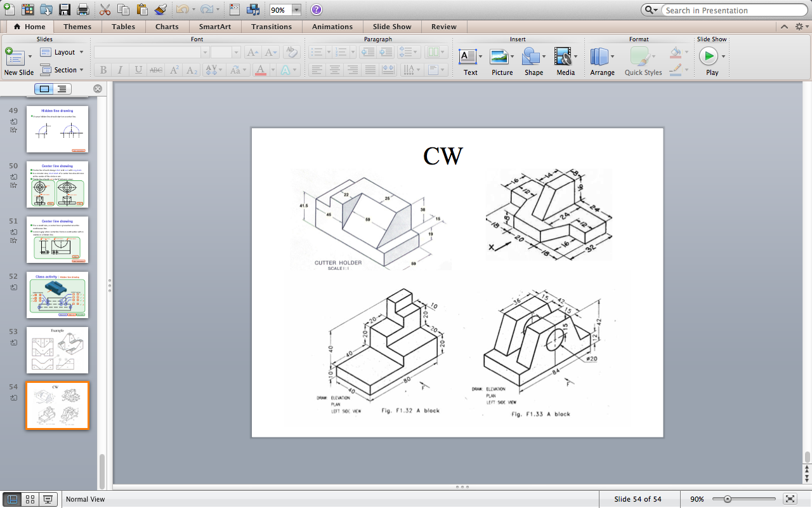Select Normal View button in status bar
Viewport: 812px width, 508px height.
click(x=13, y=499)
